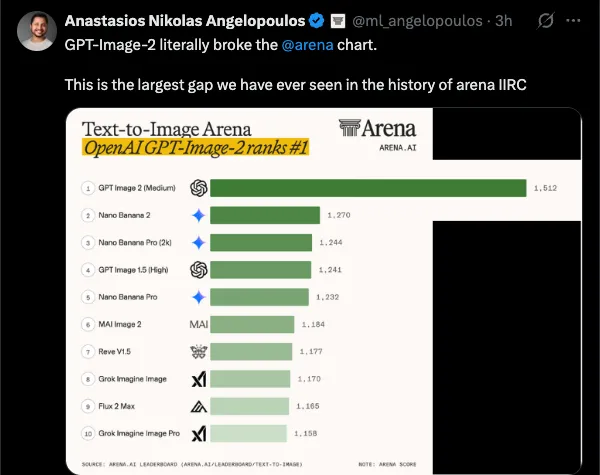The height and width of the screenshot is (475, 600).
Task: Click the Grok icon on the post
Action: (x=547, y=20)
